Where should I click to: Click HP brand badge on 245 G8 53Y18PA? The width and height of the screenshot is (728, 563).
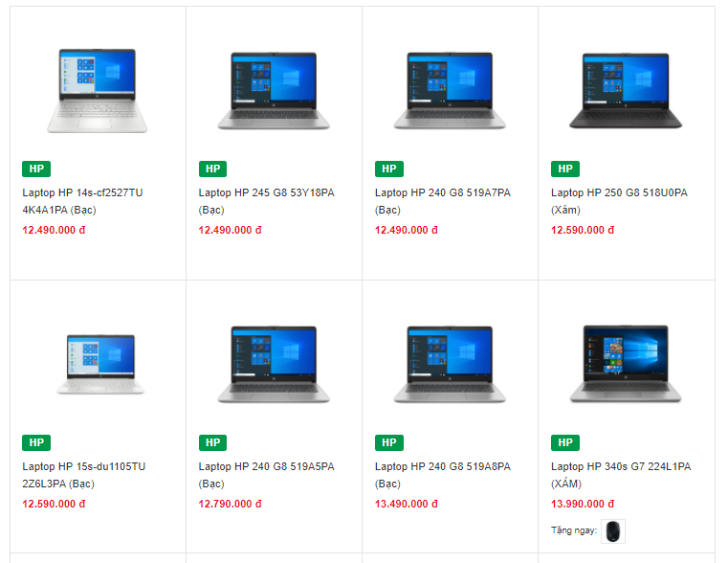point(212,169)
